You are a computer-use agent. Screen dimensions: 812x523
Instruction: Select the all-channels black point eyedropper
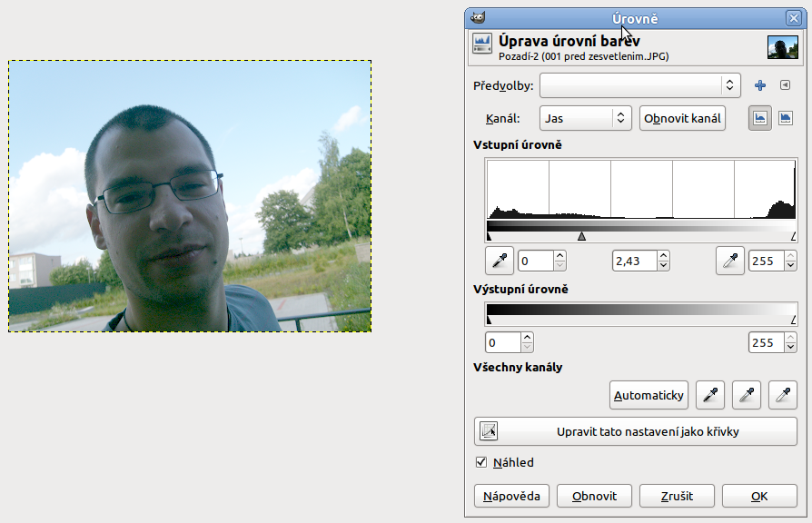[x=710, y=395]
